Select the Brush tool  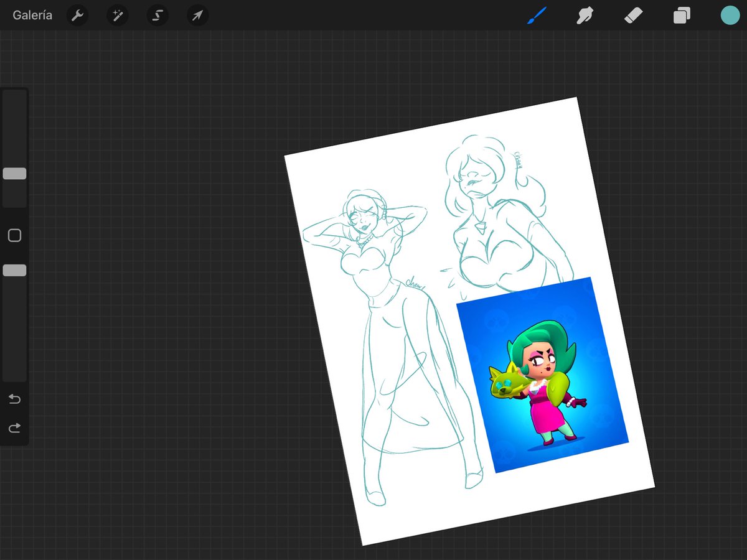536,16
